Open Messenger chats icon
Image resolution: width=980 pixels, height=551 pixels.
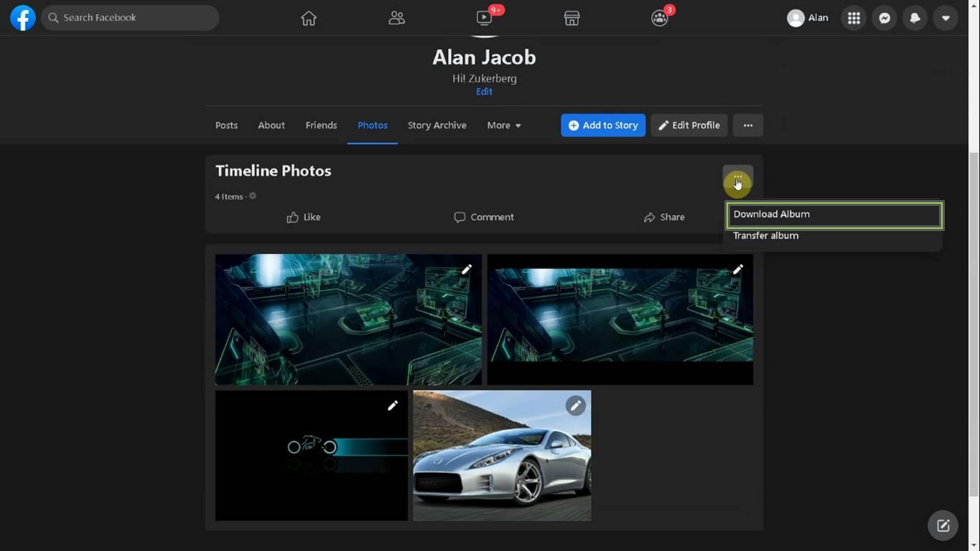tap(885, 18)
